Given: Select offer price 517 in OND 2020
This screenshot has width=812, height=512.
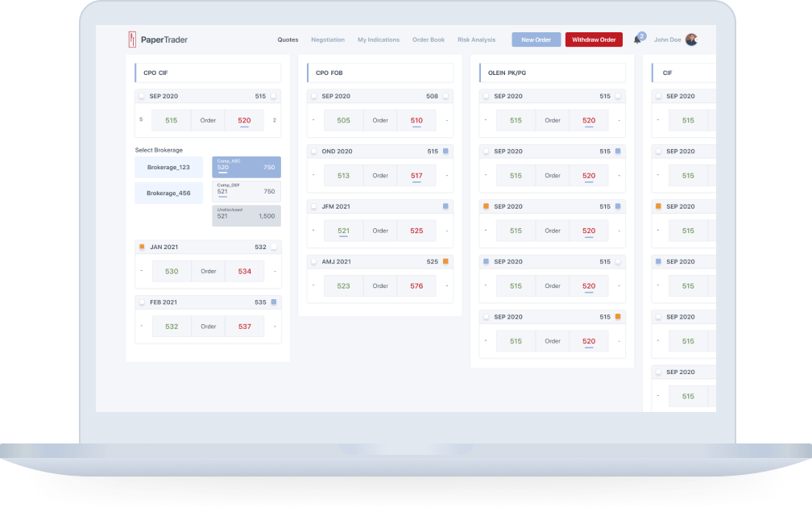Looking at the screenshot, I should 416,176.
